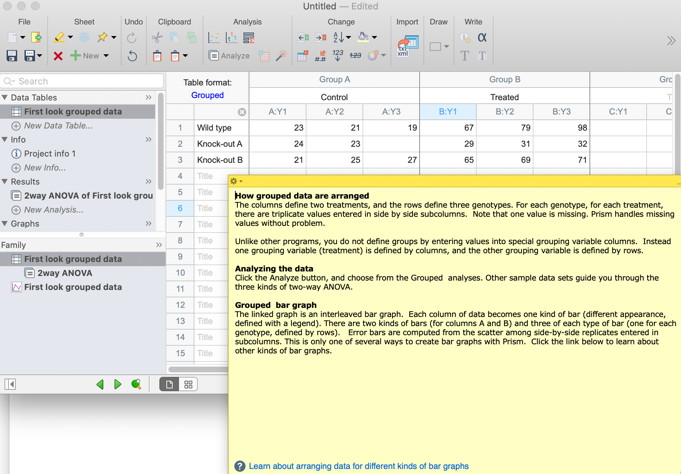Open Learn about arranging data link
This screenshot has height=474, width=681.
tap(359, 466)
